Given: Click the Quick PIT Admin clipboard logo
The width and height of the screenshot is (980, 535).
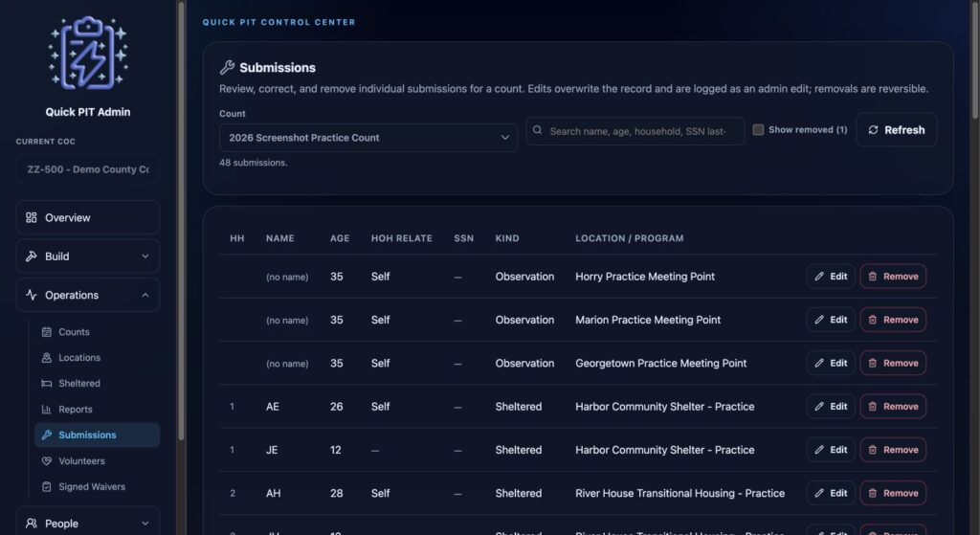Looking at the screenshot, I should coord(88,54).
